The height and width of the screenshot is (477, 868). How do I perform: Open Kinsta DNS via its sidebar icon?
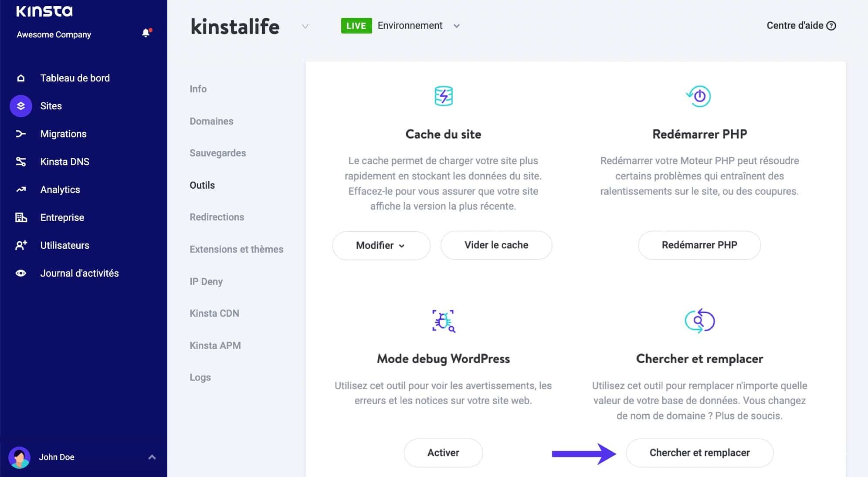click(20, 162)
